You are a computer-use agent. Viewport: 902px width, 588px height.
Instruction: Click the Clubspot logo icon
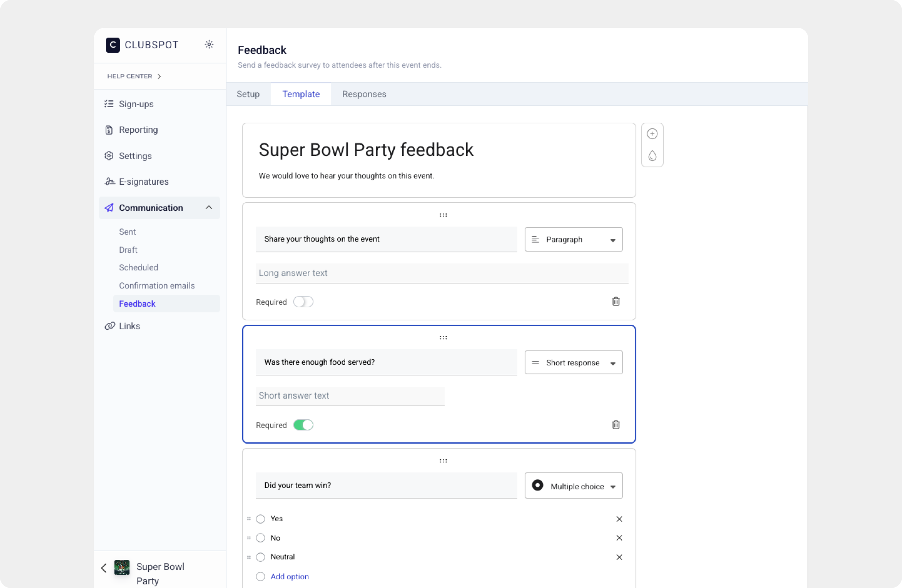point(113,45)
